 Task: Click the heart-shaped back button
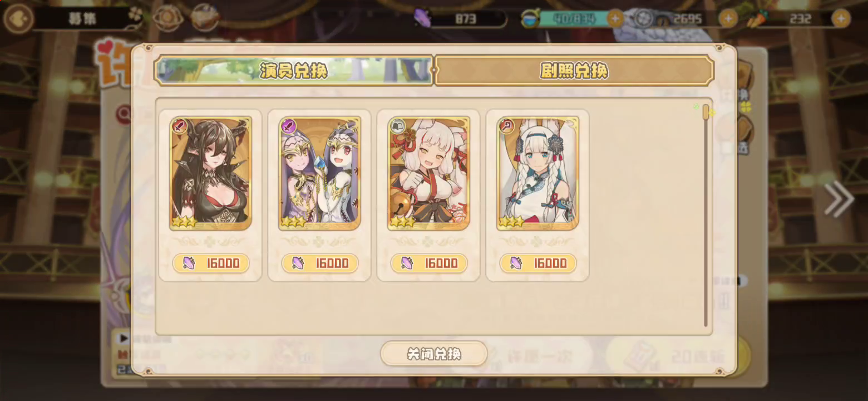[18, 18]
